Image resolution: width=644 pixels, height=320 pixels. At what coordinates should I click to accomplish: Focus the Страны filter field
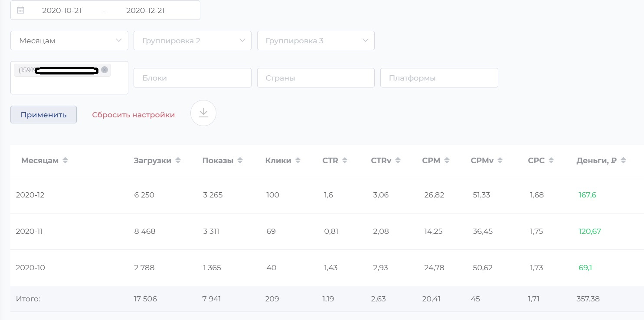pos(316,78)
